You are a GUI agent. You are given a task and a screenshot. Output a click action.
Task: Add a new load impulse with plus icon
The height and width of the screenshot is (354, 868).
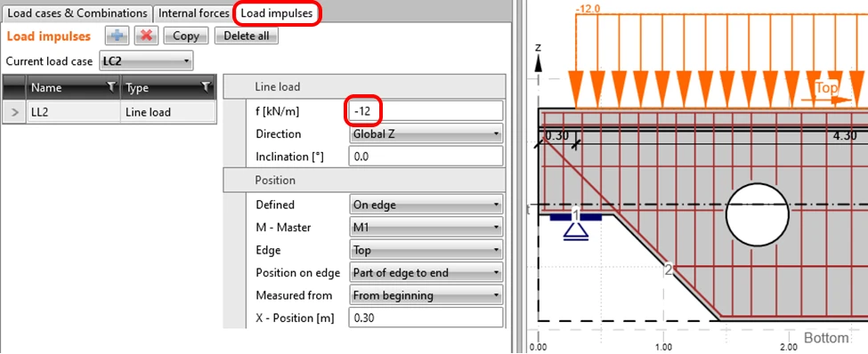[117, 36]
